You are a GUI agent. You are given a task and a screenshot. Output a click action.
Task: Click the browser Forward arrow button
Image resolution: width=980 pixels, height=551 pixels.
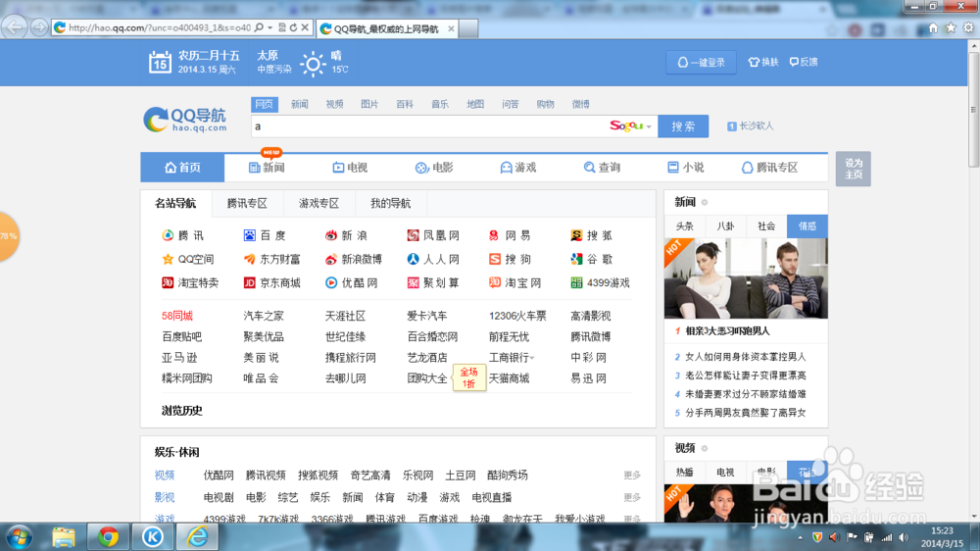pyautogui.click(x=39, y=27)
